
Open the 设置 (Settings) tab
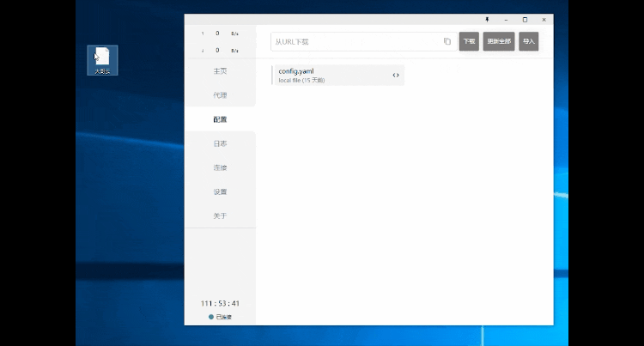[220, 191]
